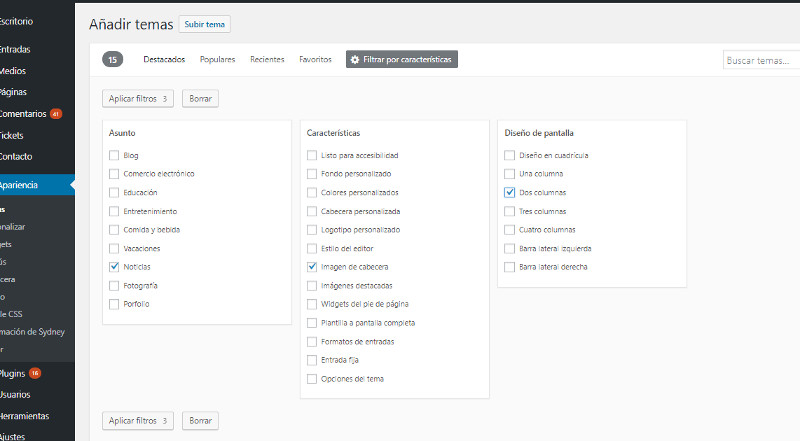Check the Blog checkbox
800x441 pixels.
tap(114, 155)
